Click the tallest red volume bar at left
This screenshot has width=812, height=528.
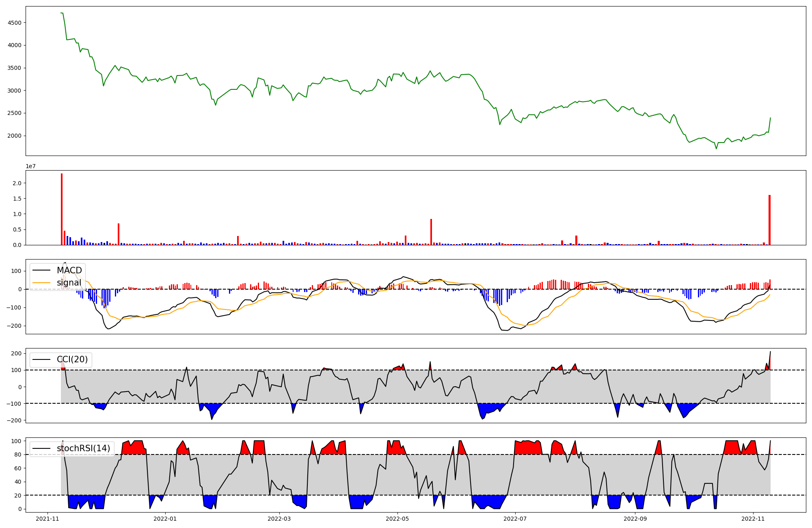pyautogui.click(x=62, y=209)
